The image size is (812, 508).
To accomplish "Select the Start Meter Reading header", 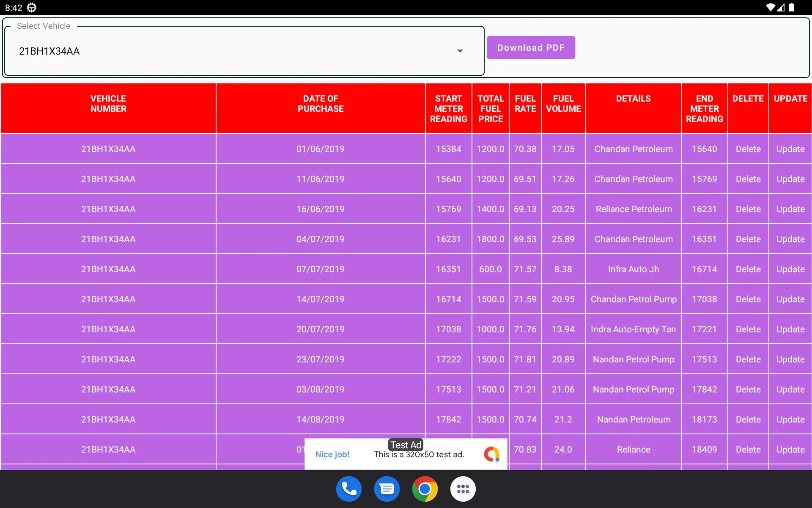I will (448, 109).
